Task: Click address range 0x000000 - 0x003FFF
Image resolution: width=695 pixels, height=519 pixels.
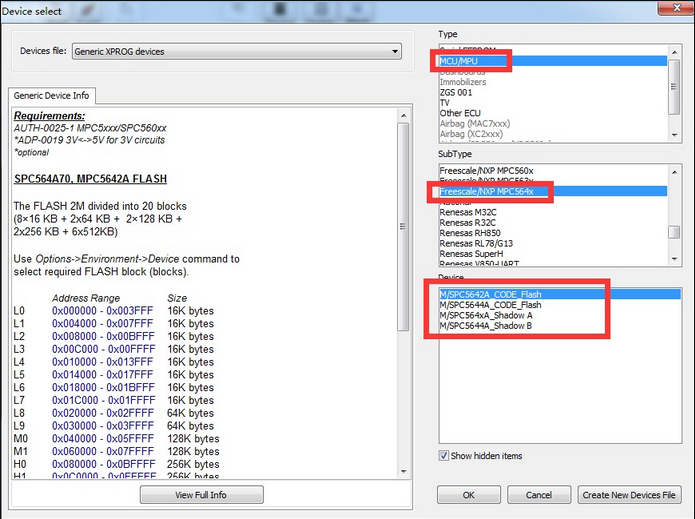Action: [x=102, y=311]
